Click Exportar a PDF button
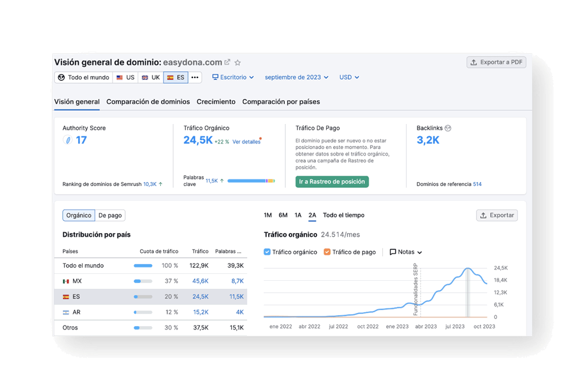Image resolution: width=588 pixels, height=391 pixels. 497,62
